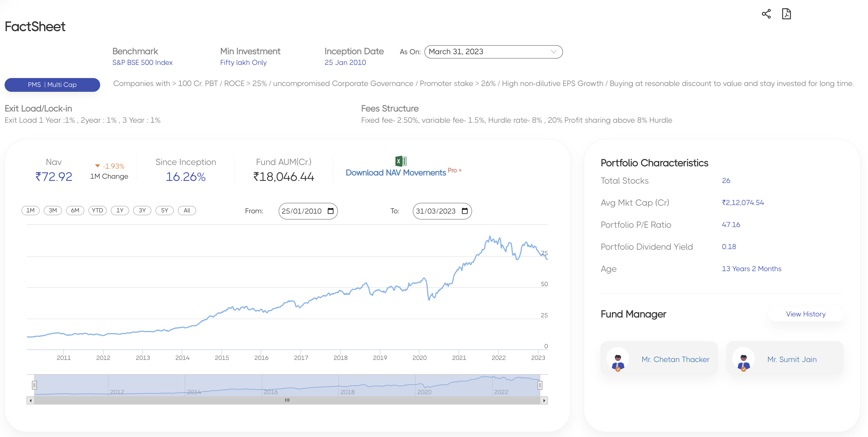Click the Pro + label
The height and width of the screenshot is (437, 868).
click(x=455, y=170)
